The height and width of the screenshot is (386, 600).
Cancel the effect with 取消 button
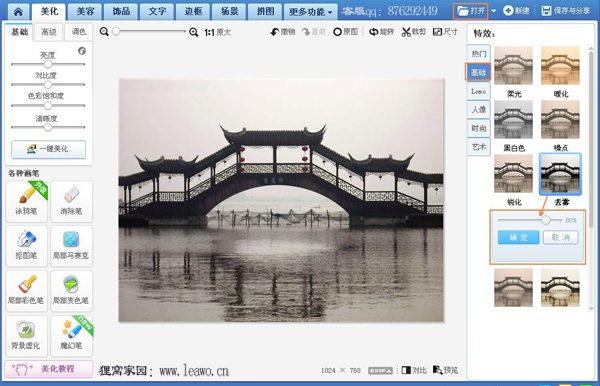(x=560, y=237)
